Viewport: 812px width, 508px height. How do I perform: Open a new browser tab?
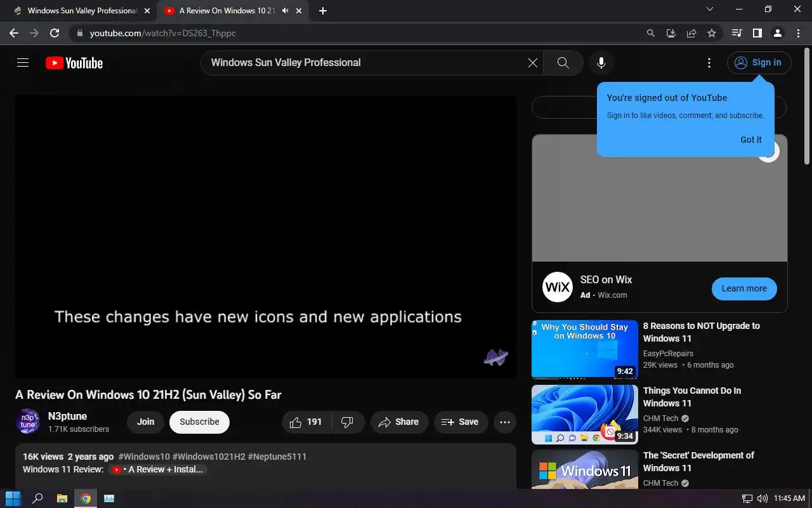pos(323,11)
